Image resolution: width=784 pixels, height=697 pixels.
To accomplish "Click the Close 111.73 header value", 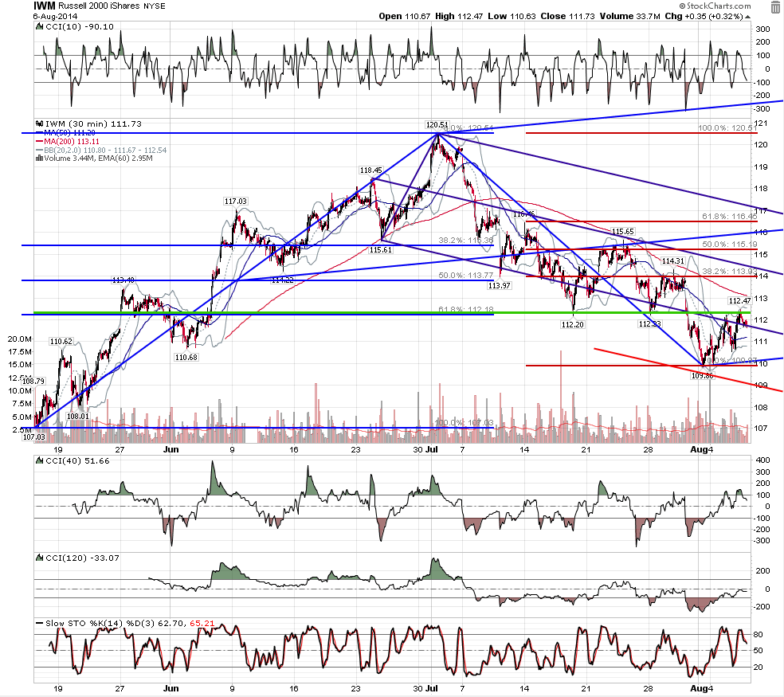I will [x=567, y=16].
